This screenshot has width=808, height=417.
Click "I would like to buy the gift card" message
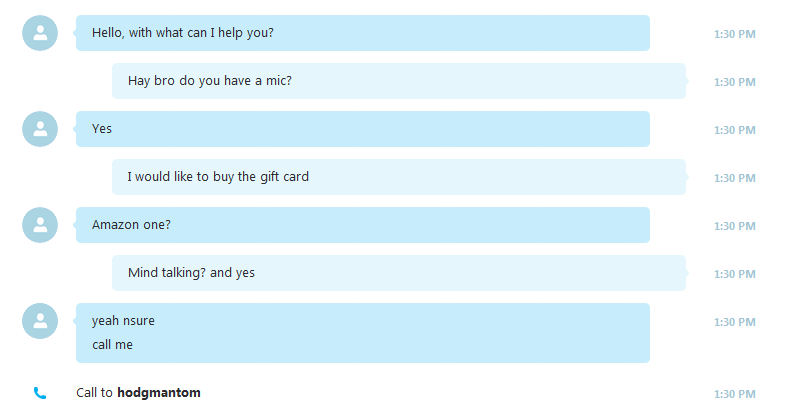(x=399, y=177)
